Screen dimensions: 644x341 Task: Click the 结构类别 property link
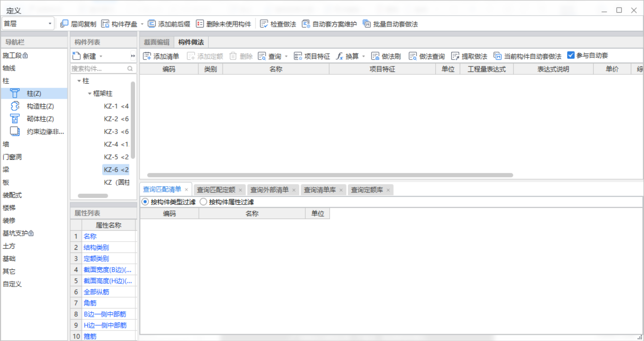96,248
